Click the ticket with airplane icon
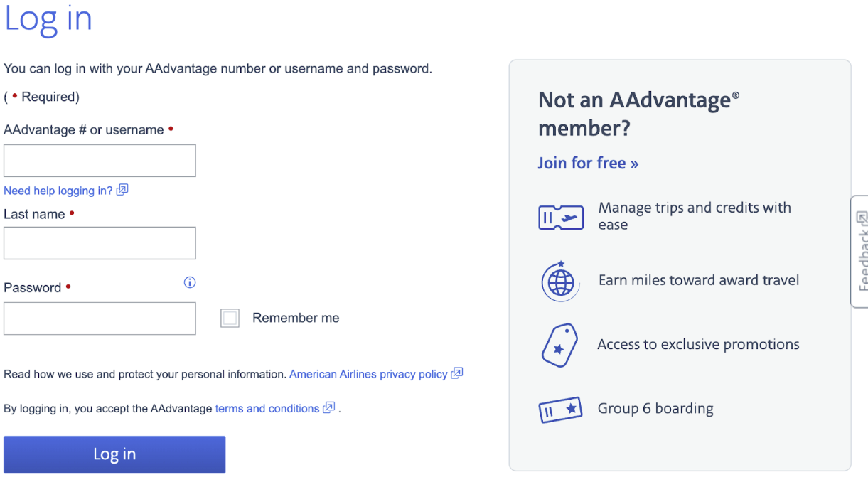Viewport: 868px width, 487px height. point(561,217)
